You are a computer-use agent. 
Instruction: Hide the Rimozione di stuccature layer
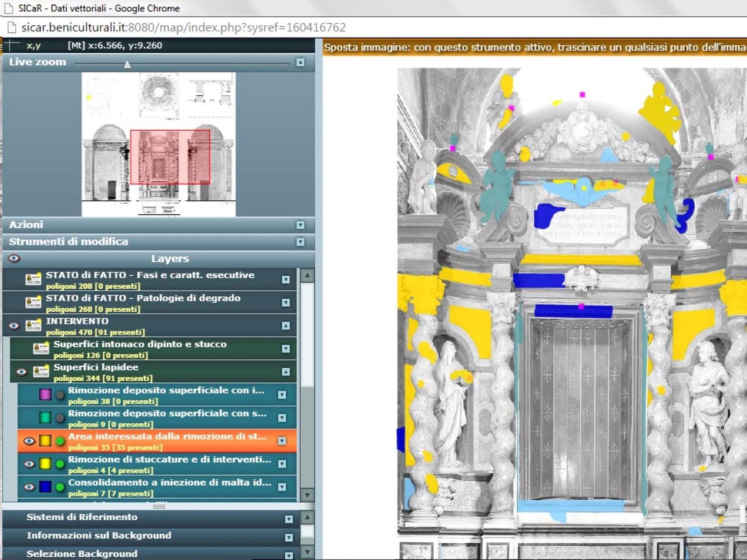click(x=29, y=463)
